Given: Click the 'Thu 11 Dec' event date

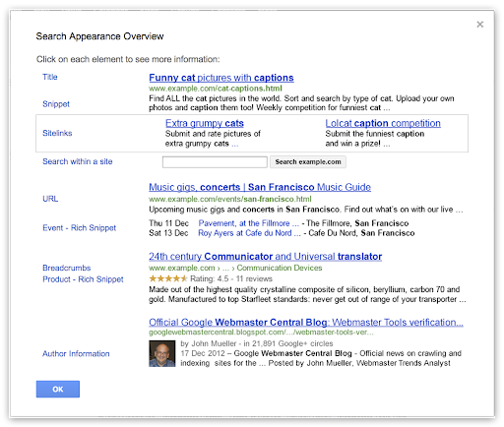Looking at the screenshot, I should pos(168,223).
